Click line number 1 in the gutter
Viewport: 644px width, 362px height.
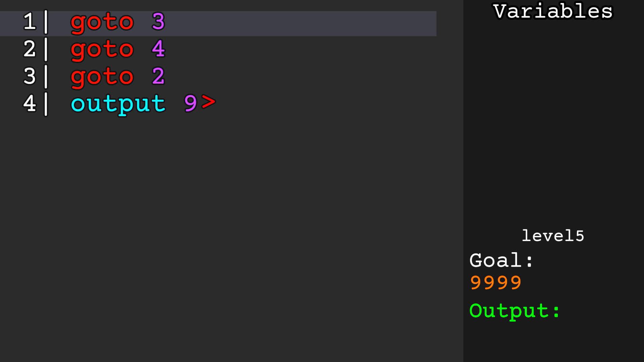[x=30, y=21]
